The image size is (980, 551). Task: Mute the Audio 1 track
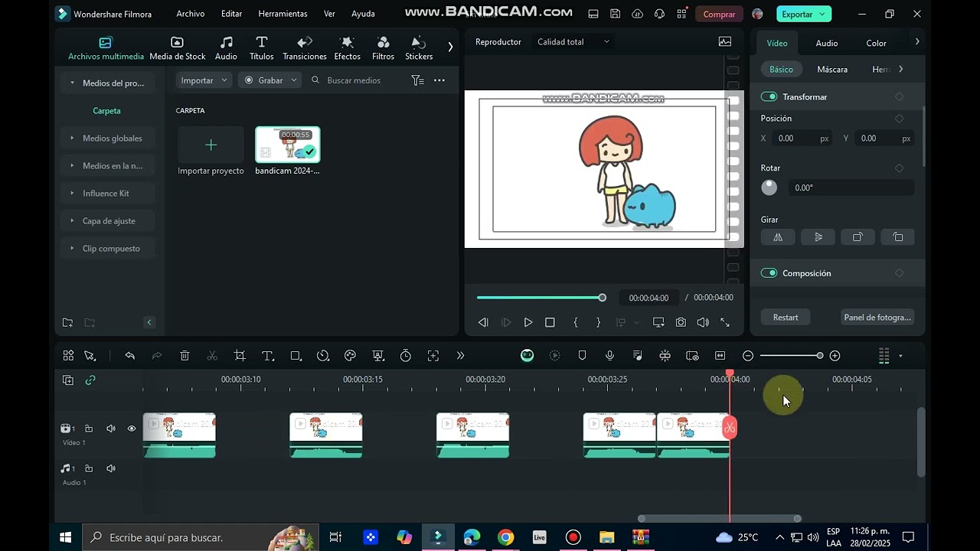pyautogui.click(x=111, y=468)
